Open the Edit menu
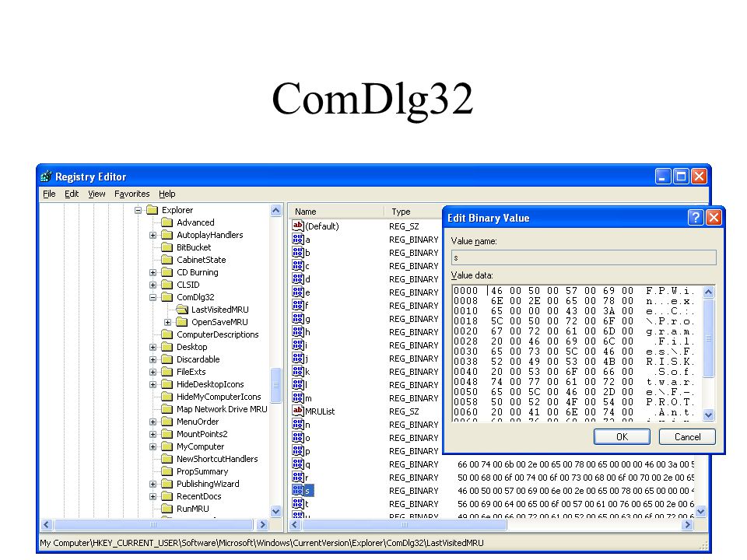This screenshot has width=747, height=560. [72, 194]
